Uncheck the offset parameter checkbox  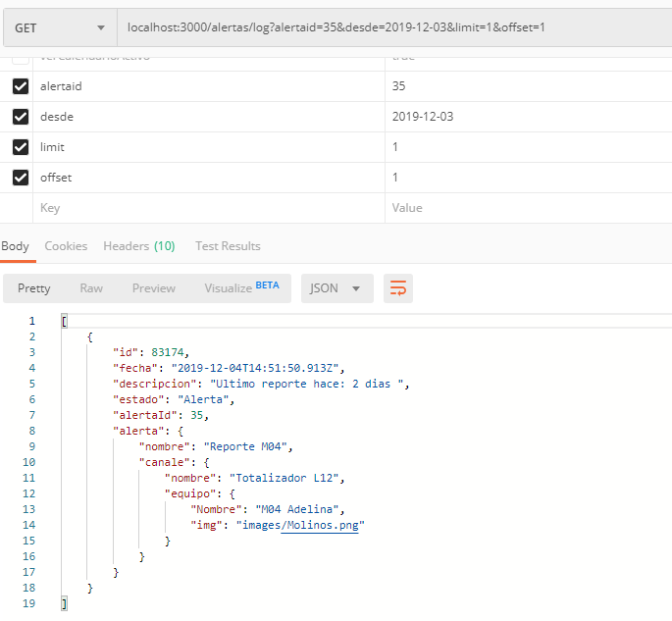(x=21, y=178)
